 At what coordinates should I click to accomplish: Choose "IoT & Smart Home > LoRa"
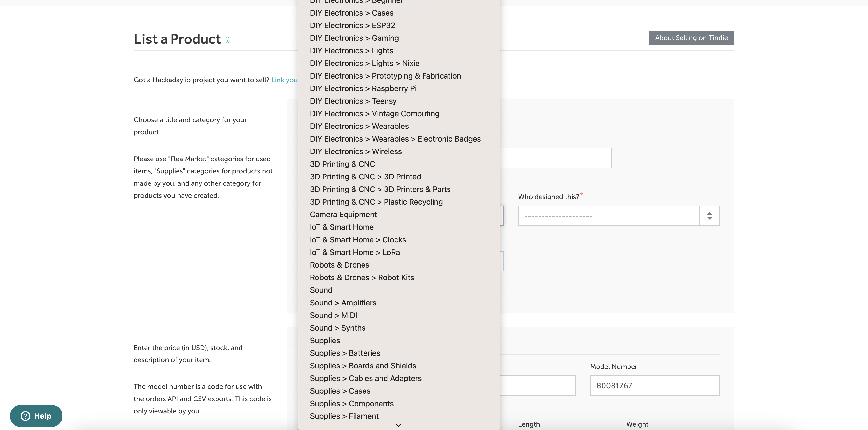(x=355, y=252)
